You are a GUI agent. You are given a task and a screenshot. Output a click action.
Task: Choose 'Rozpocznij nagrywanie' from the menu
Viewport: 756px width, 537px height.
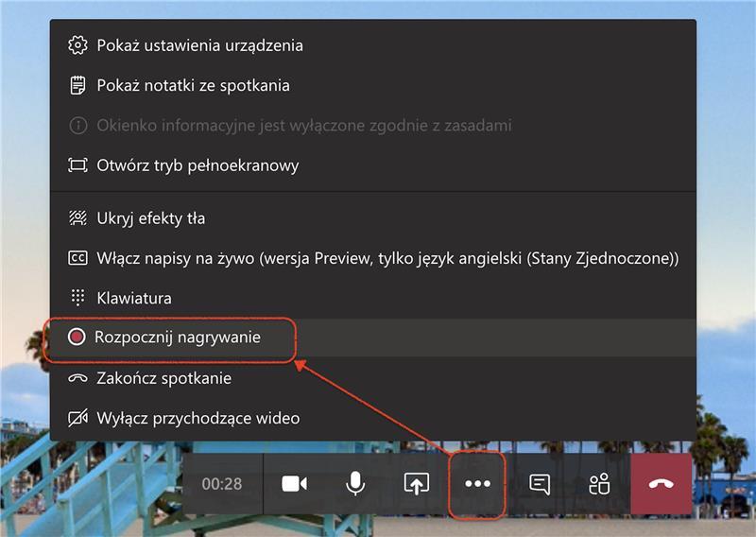point(178,338)
